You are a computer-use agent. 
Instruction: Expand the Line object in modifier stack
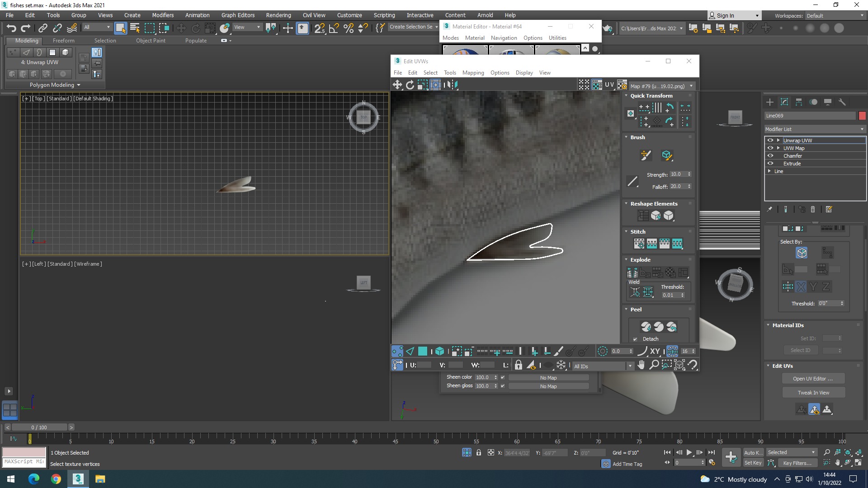(x=769, y=171)
